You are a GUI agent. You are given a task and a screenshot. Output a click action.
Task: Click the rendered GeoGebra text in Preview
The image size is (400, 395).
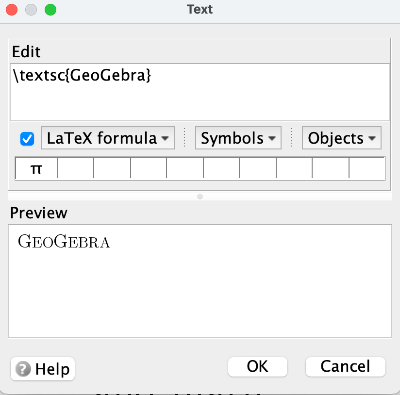click(64, 242)
